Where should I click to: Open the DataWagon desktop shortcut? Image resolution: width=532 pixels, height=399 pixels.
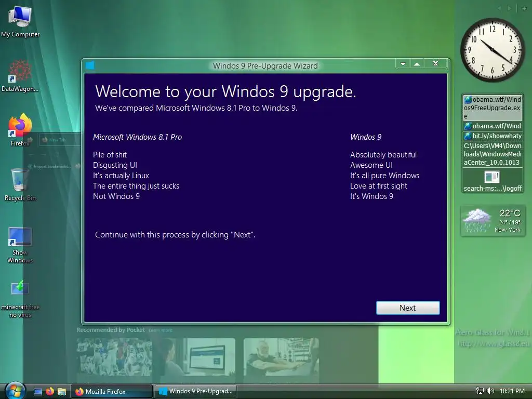tap(20, 76)
